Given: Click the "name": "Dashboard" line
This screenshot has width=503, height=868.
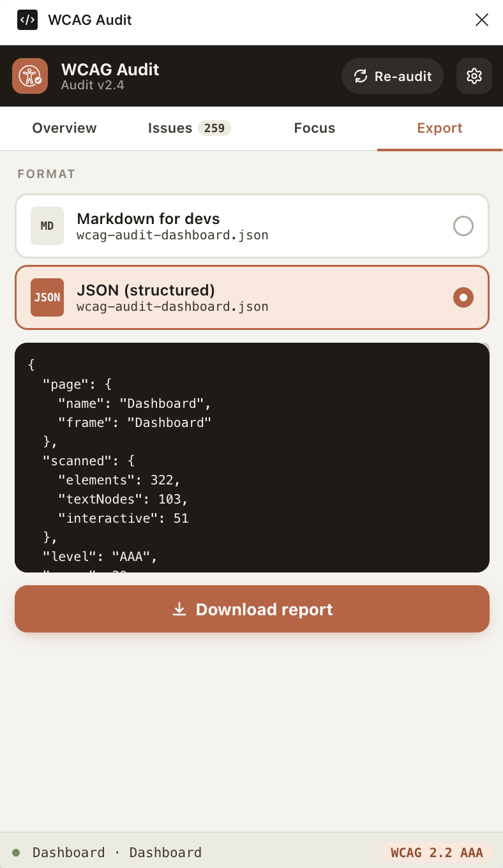Looking at the screenshot, I should pyautogui.click(x=135, y=403).
